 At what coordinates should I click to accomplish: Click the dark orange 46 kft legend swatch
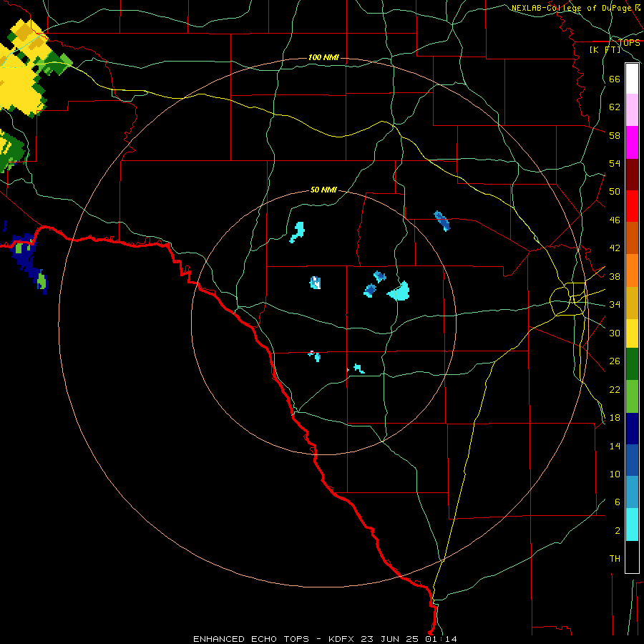632,238
